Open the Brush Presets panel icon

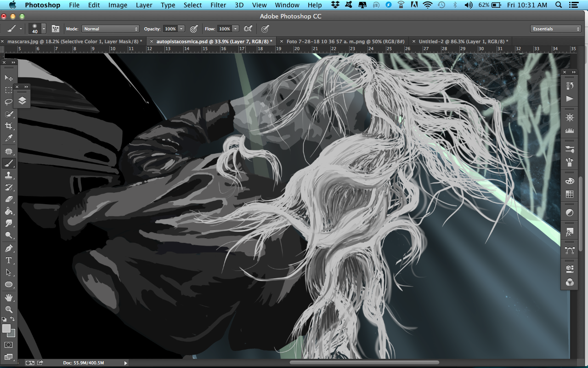pos(570,149)
